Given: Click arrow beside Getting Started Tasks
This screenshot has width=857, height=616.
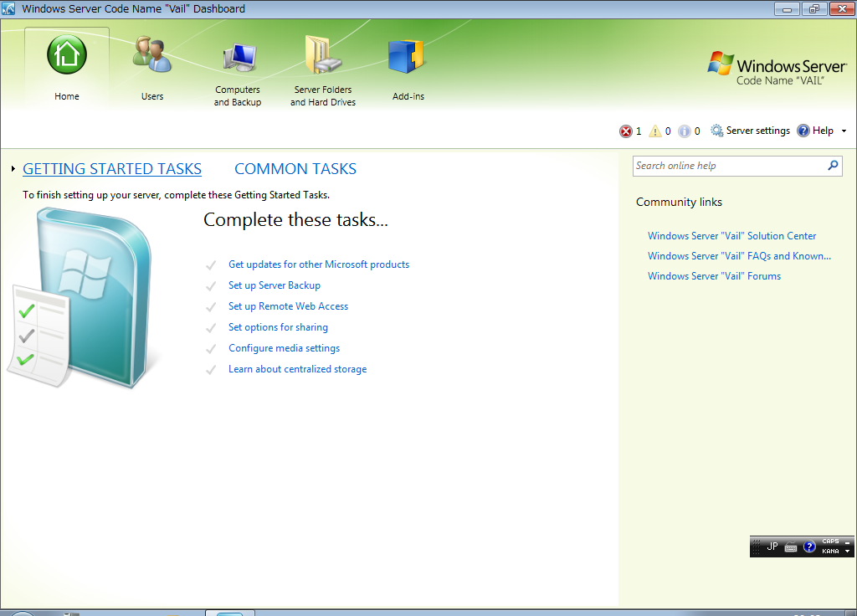Looking at the screenshot, I should (13, 169).
